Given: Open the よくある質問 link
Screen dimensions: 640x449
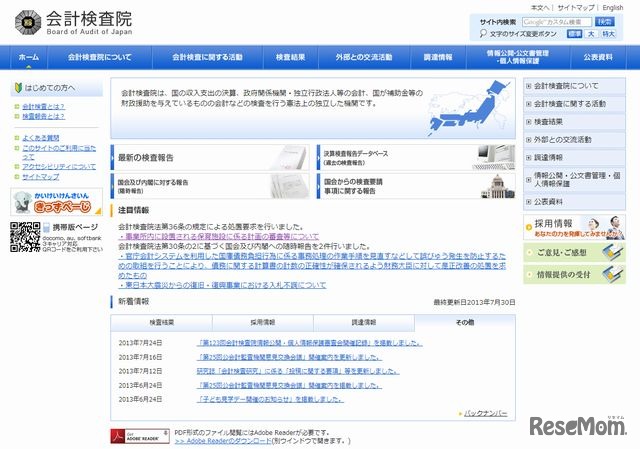Looking at the screenshot, I should [x=40, y=138].
